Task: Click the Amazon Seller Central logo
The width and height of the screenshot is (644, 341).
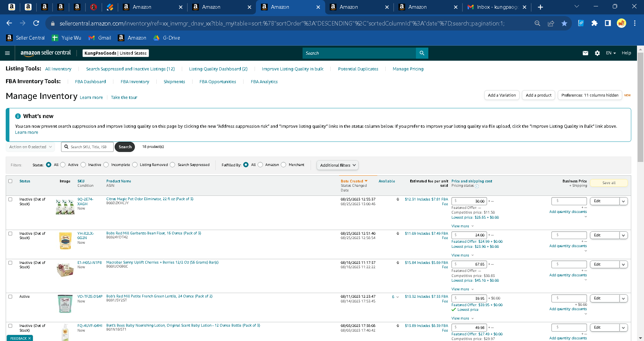Action: pyautogui.click(x=46, y=53)
